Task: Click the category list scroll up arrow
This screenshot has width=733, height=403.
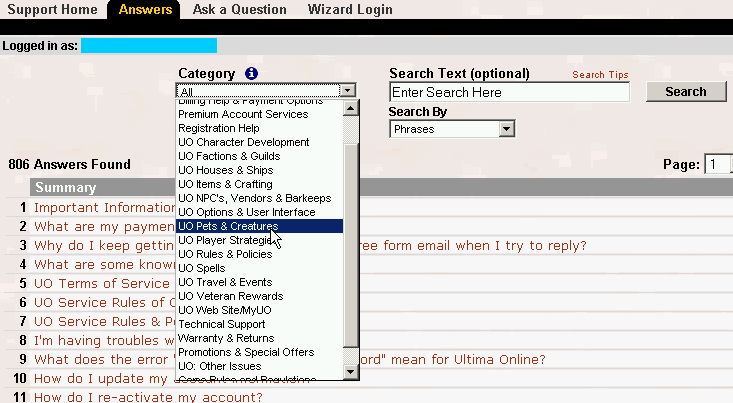Action: 351,108
